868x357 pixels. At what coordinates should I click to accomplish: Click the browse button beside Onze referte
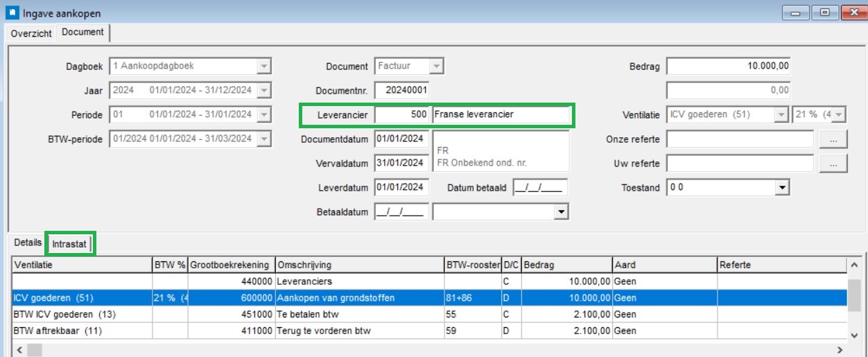[x=833, y=139]
